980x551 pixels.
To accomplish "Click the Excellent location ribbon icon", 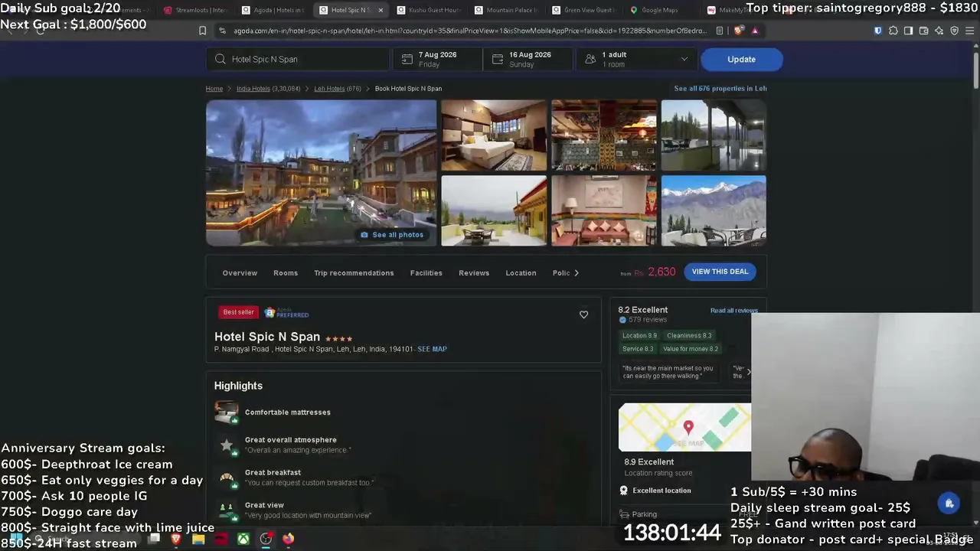I will [623, 491].
